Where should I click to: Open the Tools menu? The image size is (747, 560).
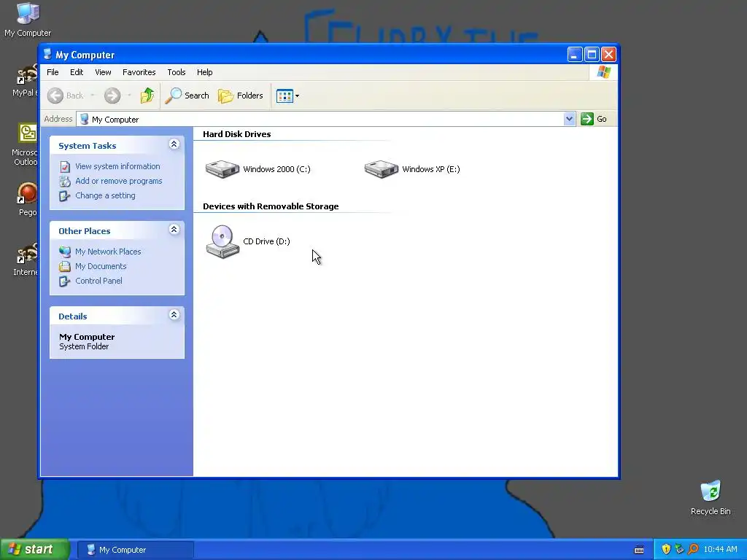click(177, 72)
